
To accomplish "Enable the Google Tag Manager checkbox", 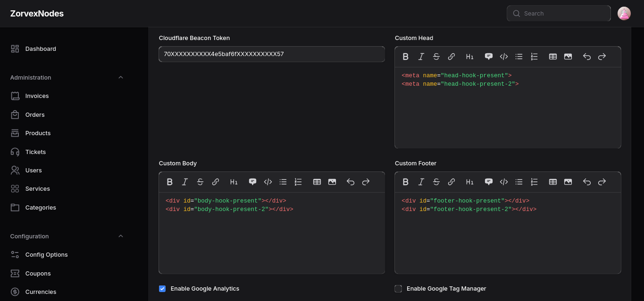I will point(398,289).
